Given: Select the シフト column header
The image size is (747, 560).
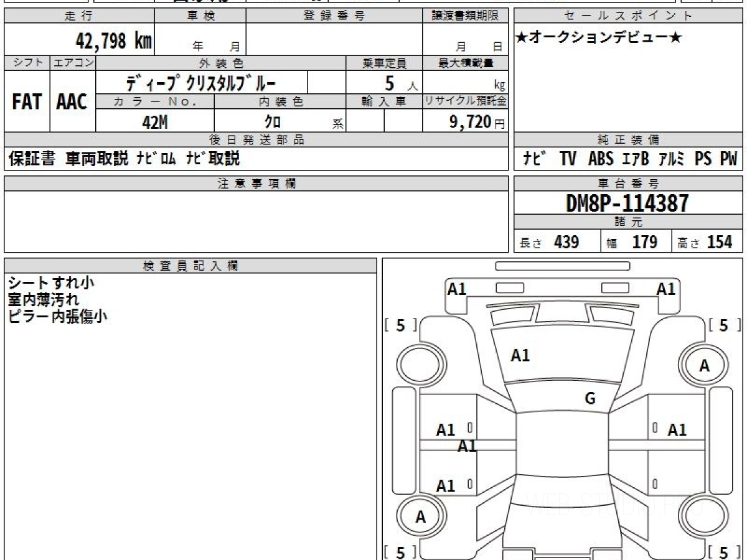Looking at the screenshot, I should [x=27, y=63].
